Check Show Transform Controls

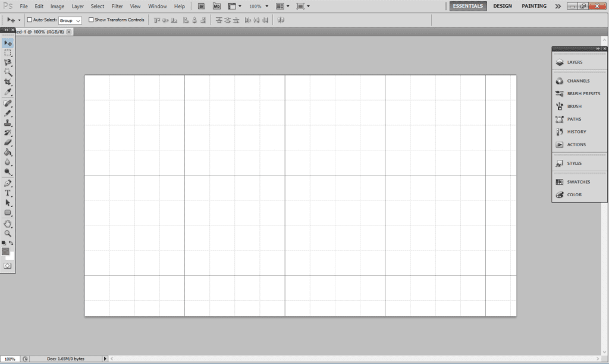91,20
